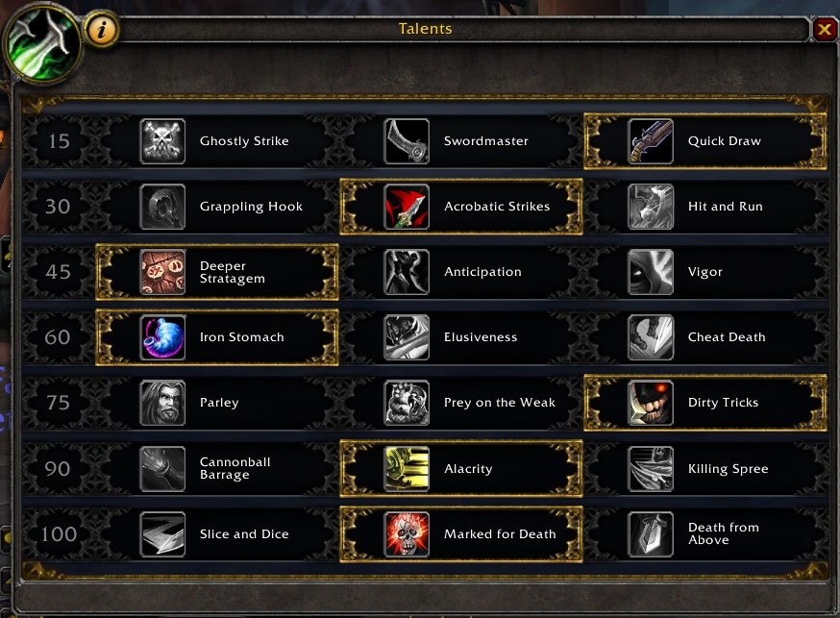This screenshot has height=618, width=840.
Task: Click the rogue specialization portrait icon
Action: (x=41, y=43)
